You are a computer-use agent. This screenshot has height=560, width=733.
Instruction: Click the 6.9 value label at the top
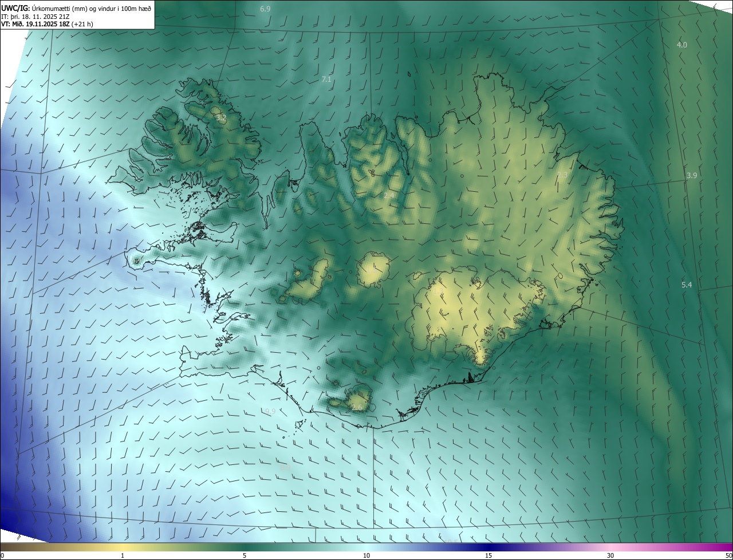(265, 9)
